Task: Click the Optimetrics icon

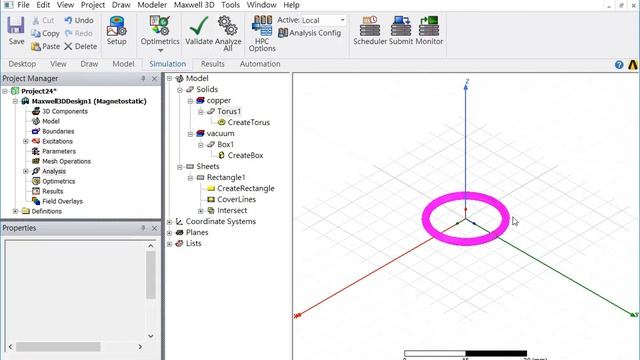Action: pyautogui.click(x=160, y=26)
